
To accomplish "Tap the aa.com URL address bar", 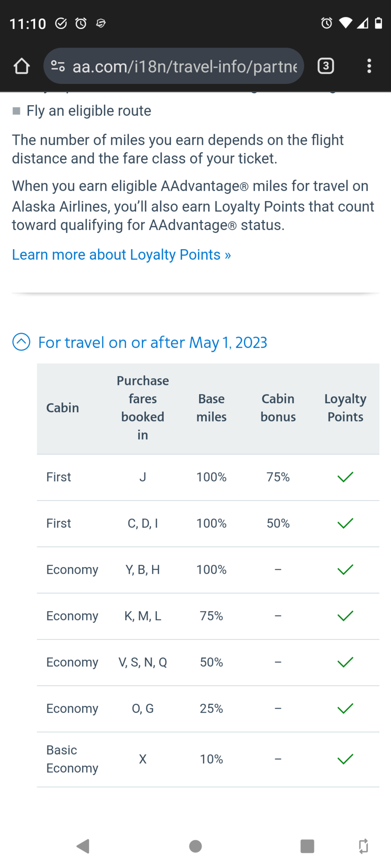I will 185,66.
